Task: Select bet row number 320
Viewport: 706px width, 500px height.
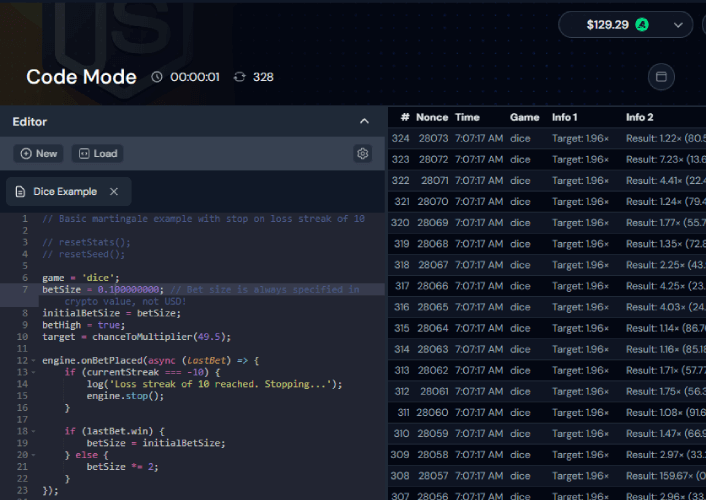Action: (547, 223)
